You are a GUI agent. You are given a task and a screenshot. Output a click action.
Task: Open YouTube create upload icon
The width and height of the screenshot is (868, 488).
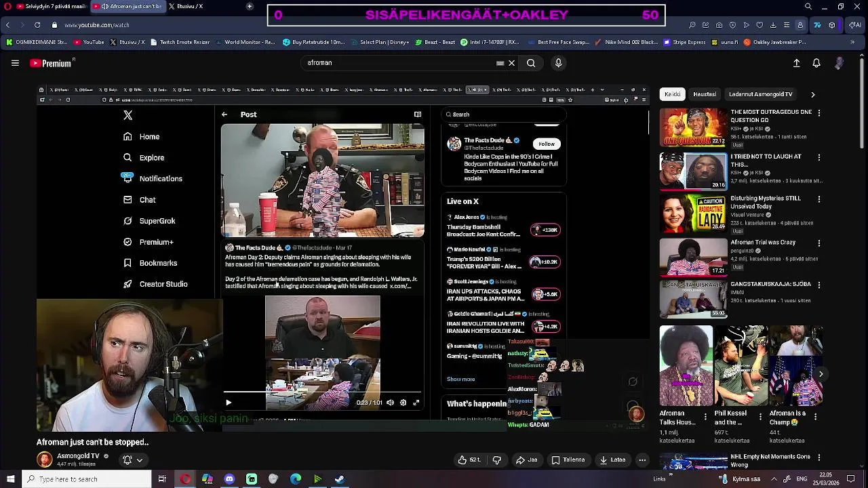click(x=797, y=63)
